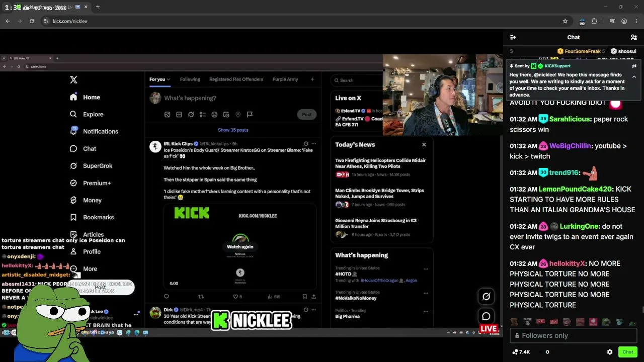Open Notifications in the X sidebar
The height and width of the screenshot is (362, 644).
(94, 131)
